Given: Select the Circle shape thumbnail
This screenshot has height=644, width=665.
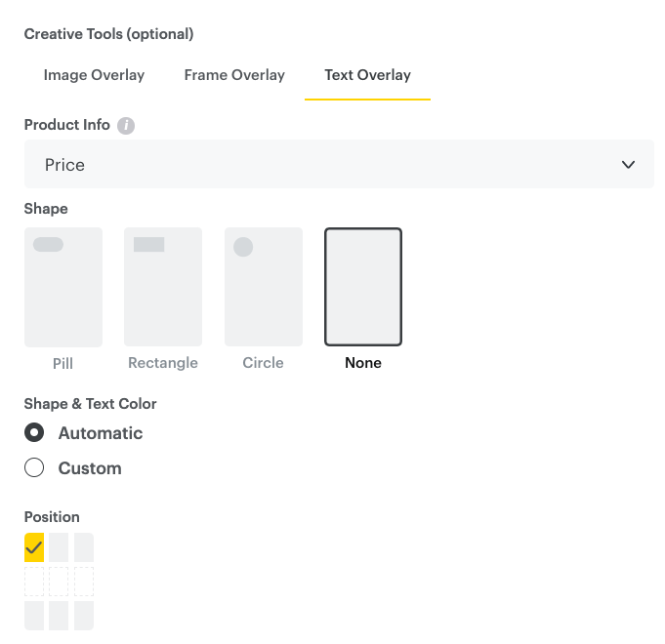Looking at the screenshot, I should (x=264, y=287).
